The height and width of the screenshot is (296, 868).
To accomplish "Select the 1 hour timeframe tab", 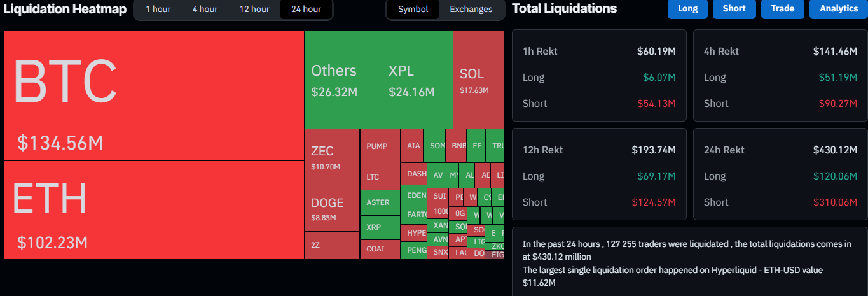I will [x=158, y=10].
